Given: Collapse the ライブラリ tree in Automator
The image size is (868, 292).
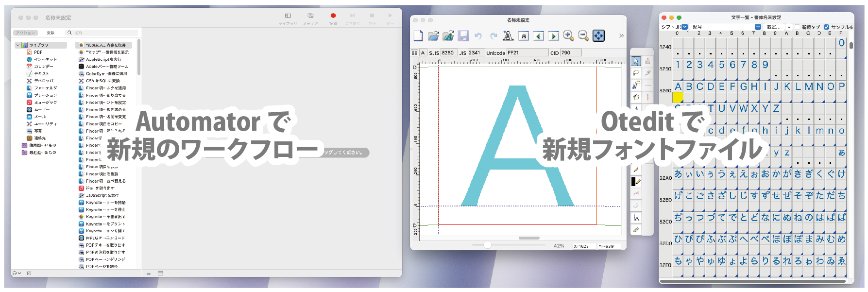Looking at the screenshot, I should tap(18, 45).
